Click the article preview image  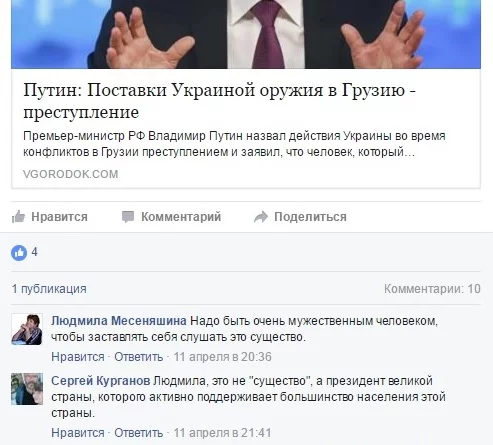tap(246, 34)
